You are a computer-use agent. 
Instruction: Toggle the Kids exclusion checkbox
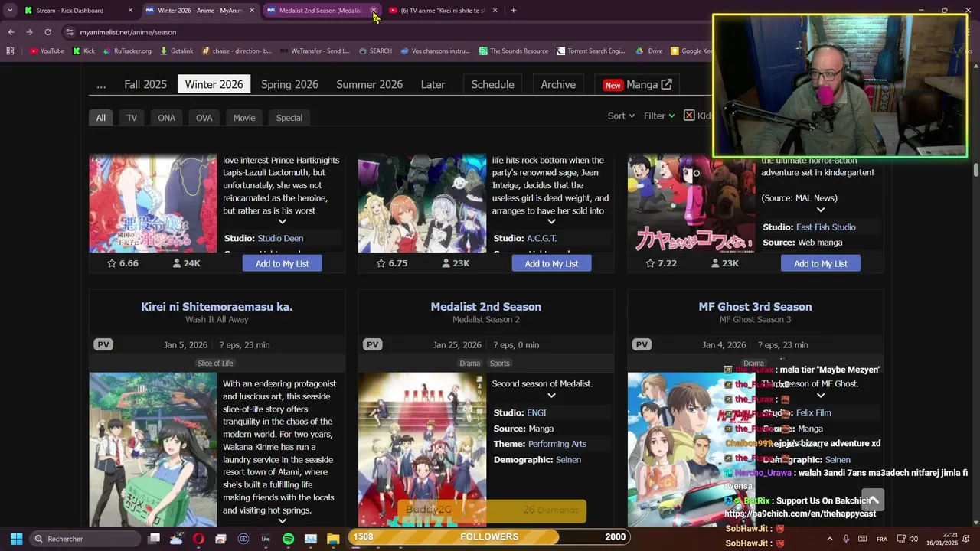coord(689,116)
